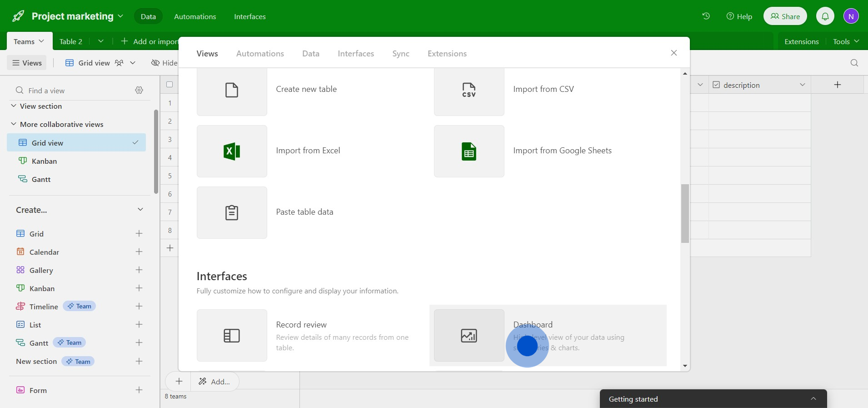Add a new Gantt view plus

pyautogui.click(x=139, y=343)
